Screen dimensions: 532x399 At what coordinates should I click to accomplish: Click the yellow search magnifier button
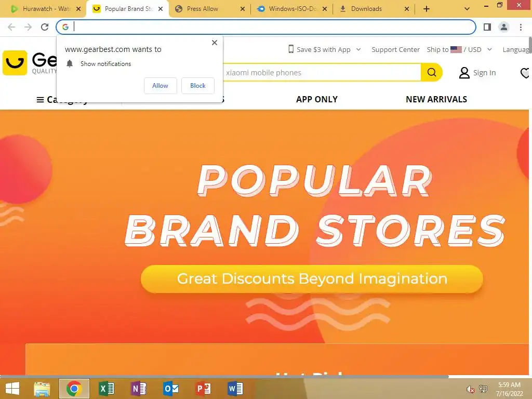(x=432, y=72)
